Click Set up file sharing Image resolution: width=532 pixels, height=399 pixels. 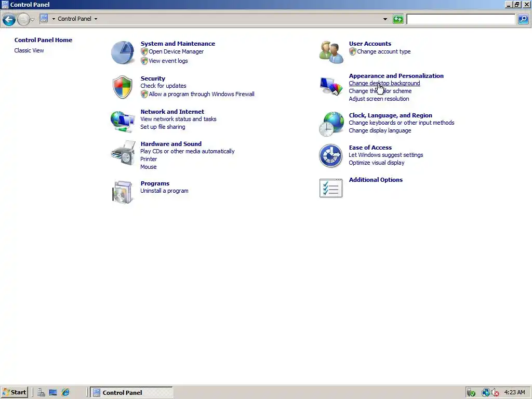(163, 127)
